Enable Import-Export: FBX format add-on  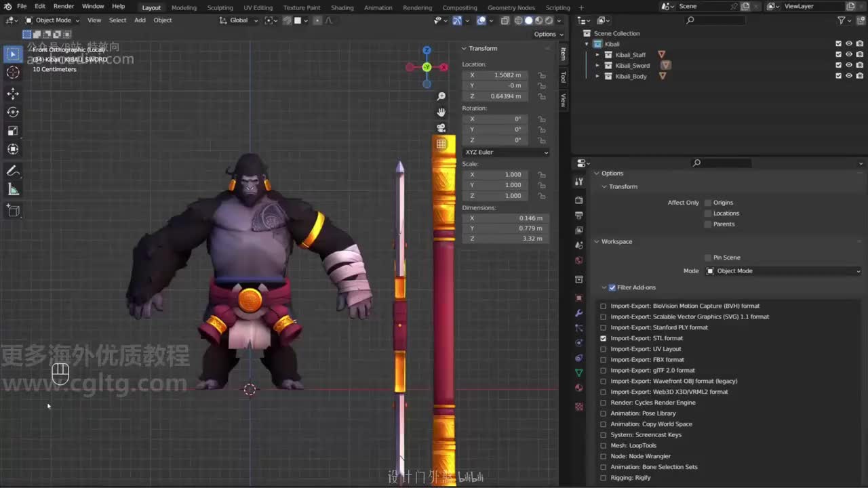(604, 360)
